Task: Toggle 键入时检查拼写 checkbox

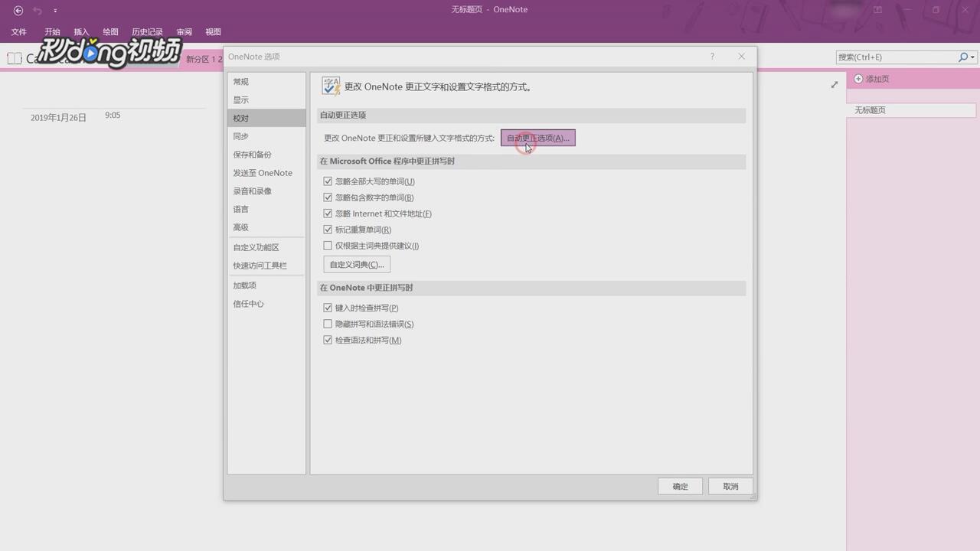Action: click(x=328, y=308)
